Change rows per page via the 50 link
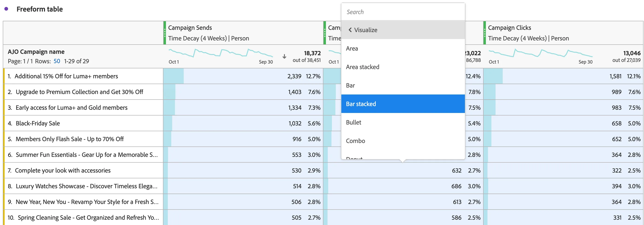This screenshot has width=644, height=225. 57,61
